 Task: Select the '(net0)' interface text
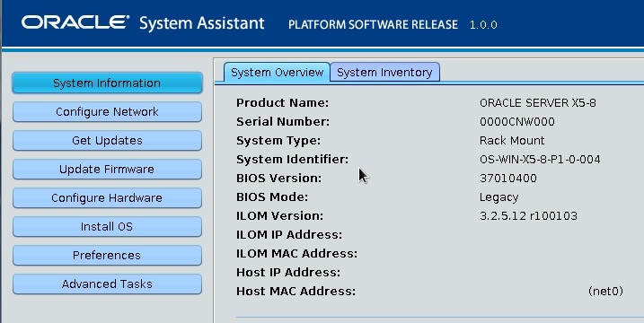[x=605, y=292]
